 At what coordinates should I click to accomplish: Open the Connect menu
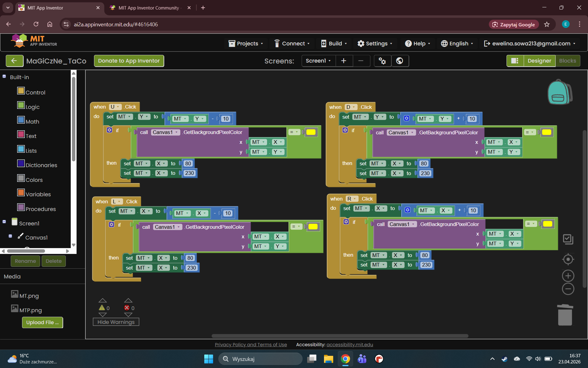click(292, 44)
